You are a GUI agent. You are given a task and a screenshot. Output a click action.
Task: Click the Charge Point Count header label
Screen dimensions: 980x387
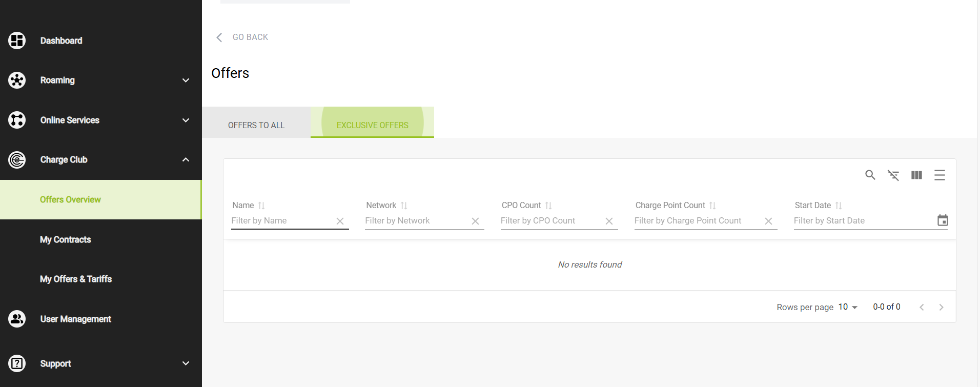[670, 206]
